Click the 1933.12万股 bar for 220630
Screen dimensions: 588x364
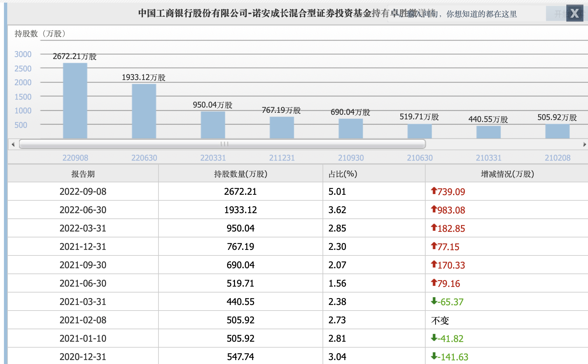[144, 111]
